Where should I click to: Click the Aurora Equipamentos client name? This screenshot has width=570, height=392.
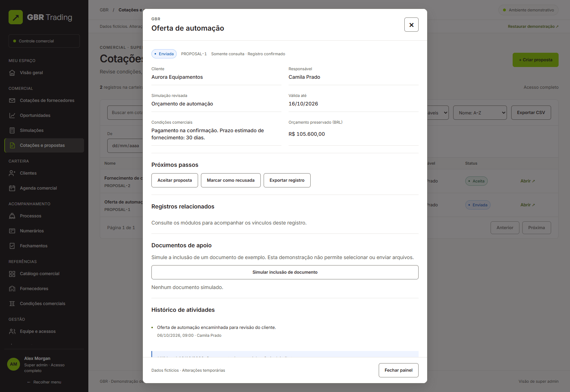click(177, 77)
